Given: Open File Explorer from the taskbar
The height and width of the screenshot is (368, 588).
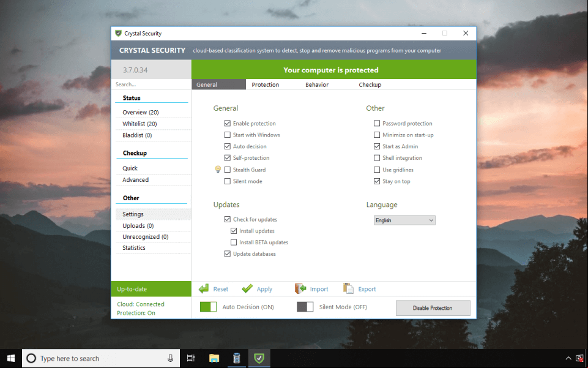Looking at the screenshot, I should pos(214,358).
